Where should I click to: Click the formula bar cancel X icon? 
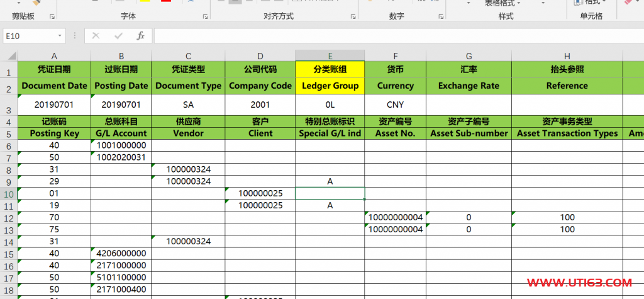(x=96, y=36)
